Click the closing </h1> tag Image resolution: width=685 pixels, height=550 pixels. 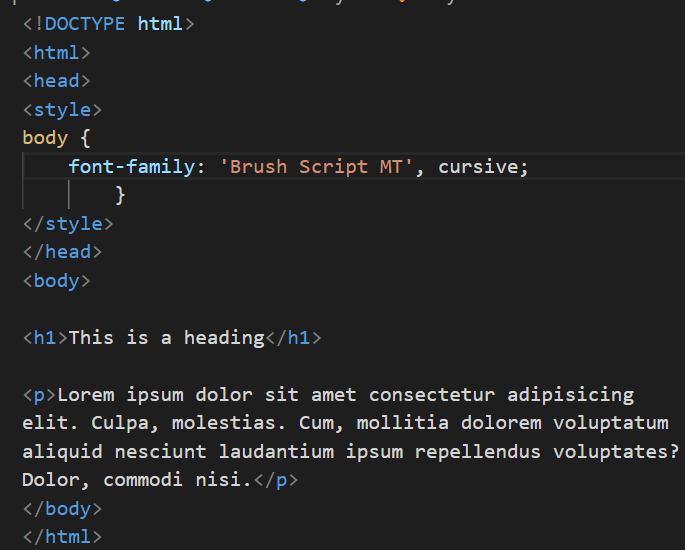pos(293,338)
